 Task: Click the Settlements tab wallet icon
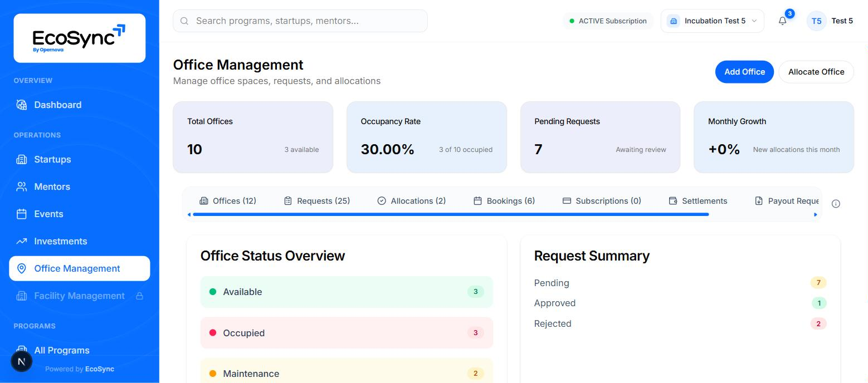tap(673, 201)
